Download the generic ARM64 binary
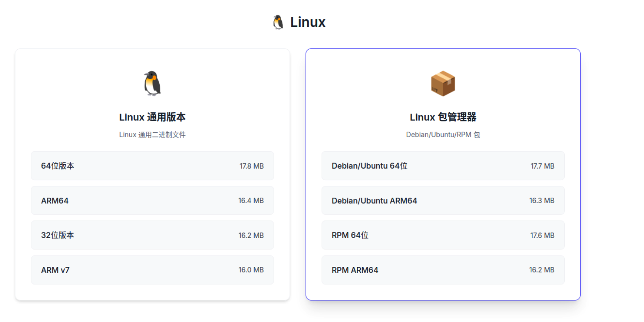Viewport: 644px width, 322px height. tap(152, 201)
